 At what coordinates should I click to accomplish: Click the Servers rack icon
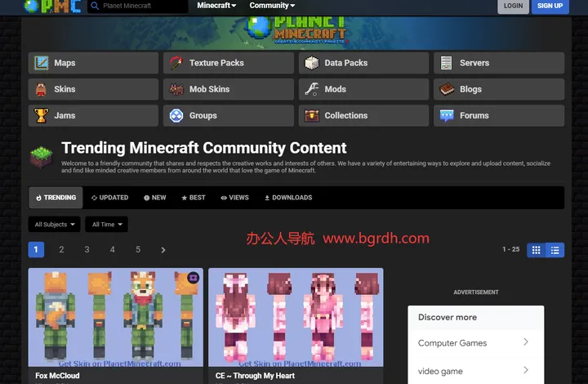[446, 63]
